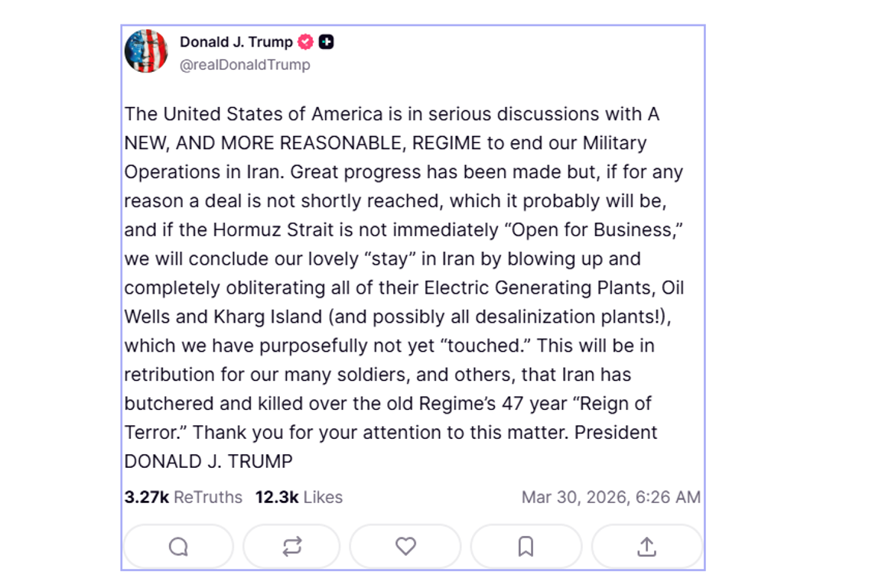Click the post body text to expand it
This screenshot has width=872, height=588.
point(405,288)
